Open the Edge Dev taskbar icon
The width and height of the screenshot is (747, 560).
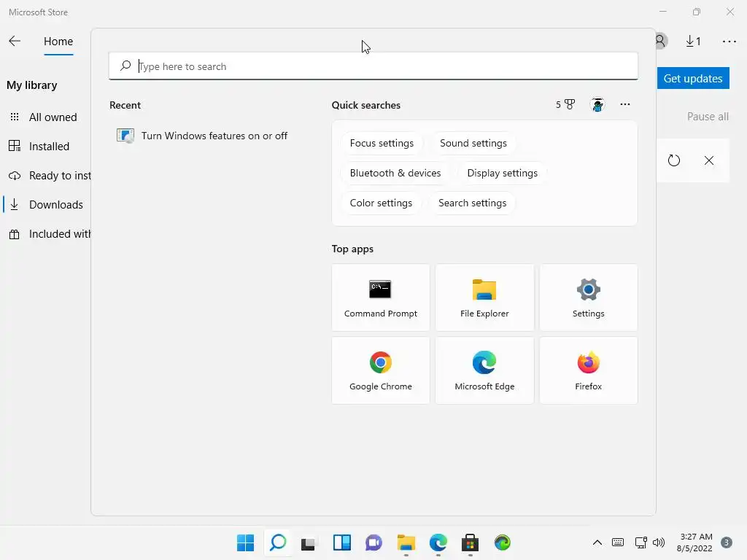[502, 542]
